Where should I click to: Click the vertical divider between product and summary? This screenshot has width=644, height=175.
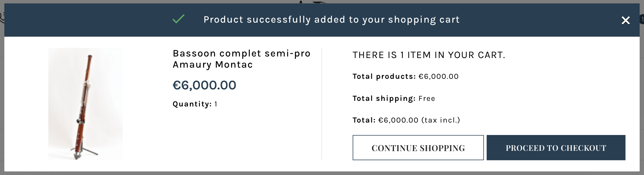click(322, 104)
